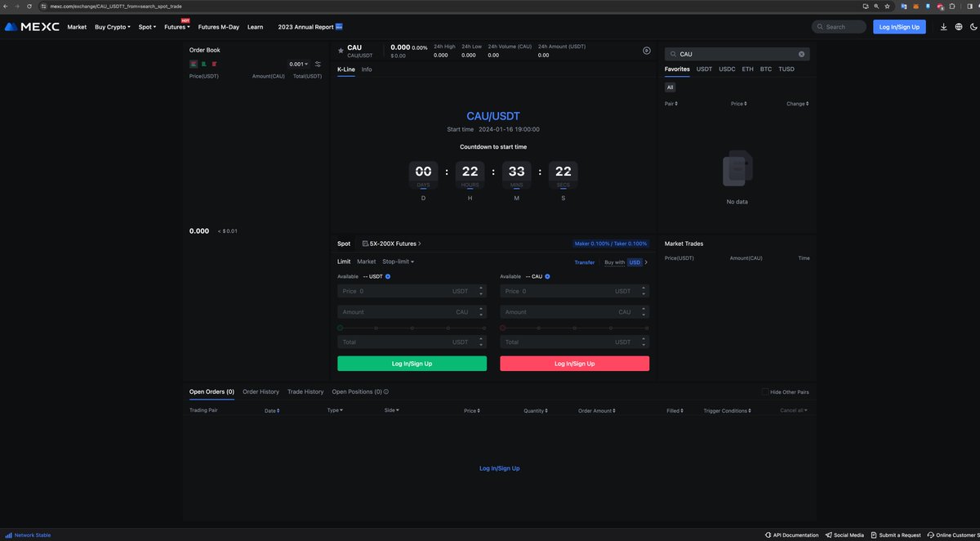The image size is (980, 541).
Task: Click the Transfer link
Action: pyautogui.click(x=585, y=262)
